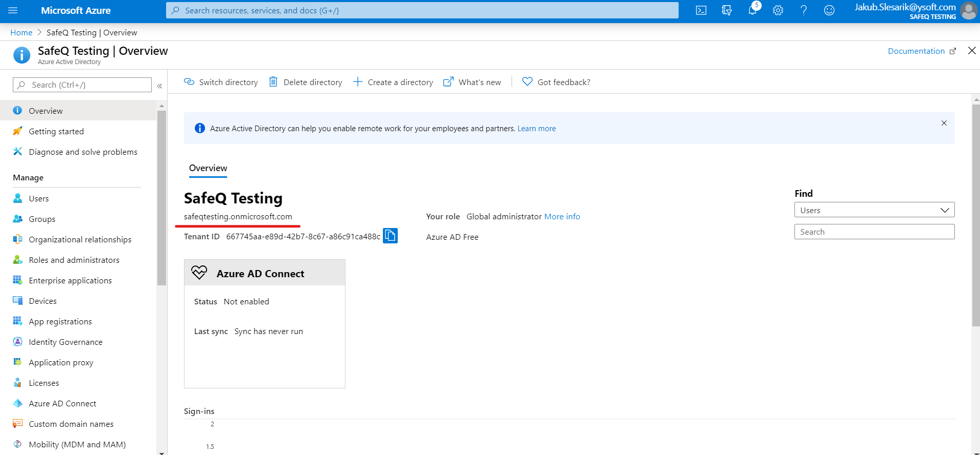Open the portal hamburger menu

13,10
